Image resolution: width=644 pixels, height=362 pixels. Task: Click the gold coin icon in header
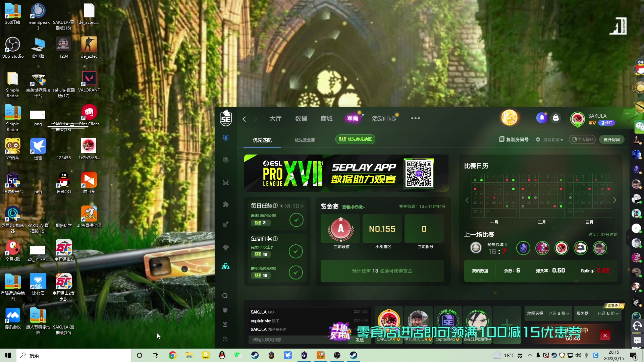[509, 118]
